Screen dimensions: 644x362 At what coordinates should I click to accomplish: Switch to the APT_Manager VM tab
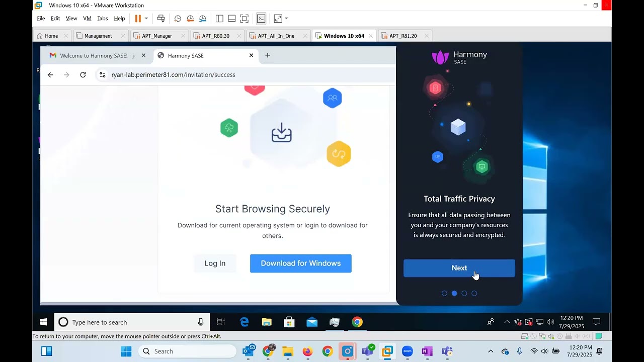click(157, 36)
